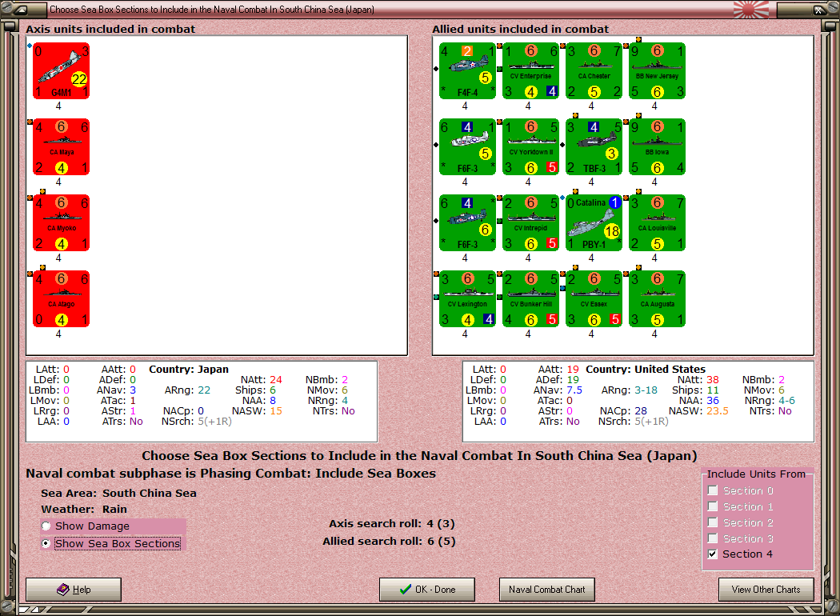Select the CV Enterprise carrier unit
Image resolution: width=840 pixels, height=616 pixels.
[531, 71]
